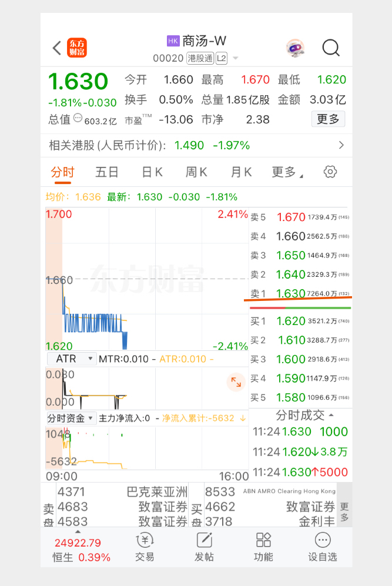Select 买5 price 1.580 row

point(300,397)
